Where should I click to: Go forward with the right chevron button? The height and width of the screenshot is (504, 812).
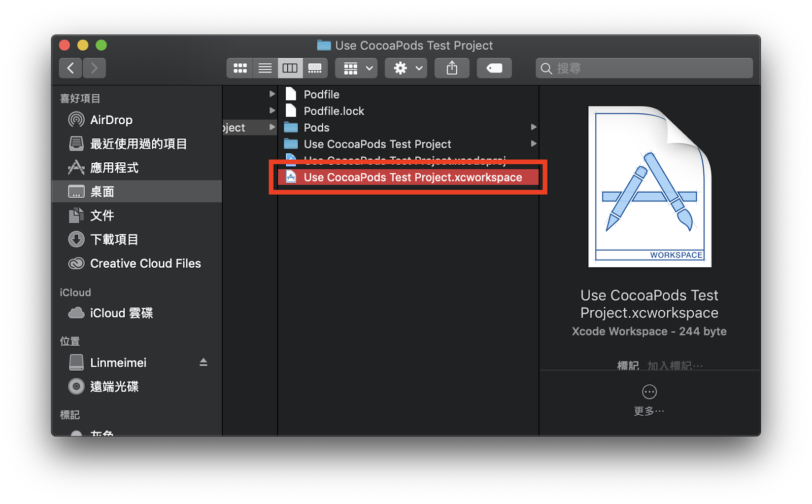[94, 68]
